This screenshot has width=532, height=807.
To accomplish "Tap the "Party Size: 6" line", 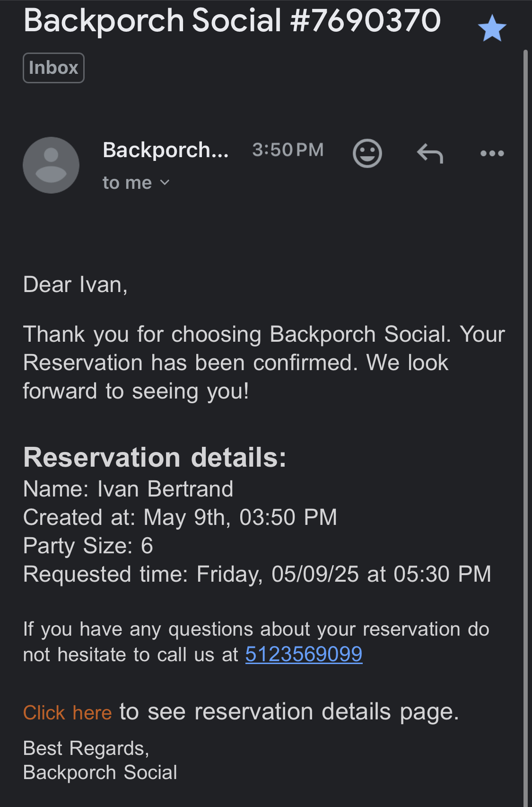I will click(88, 546).
